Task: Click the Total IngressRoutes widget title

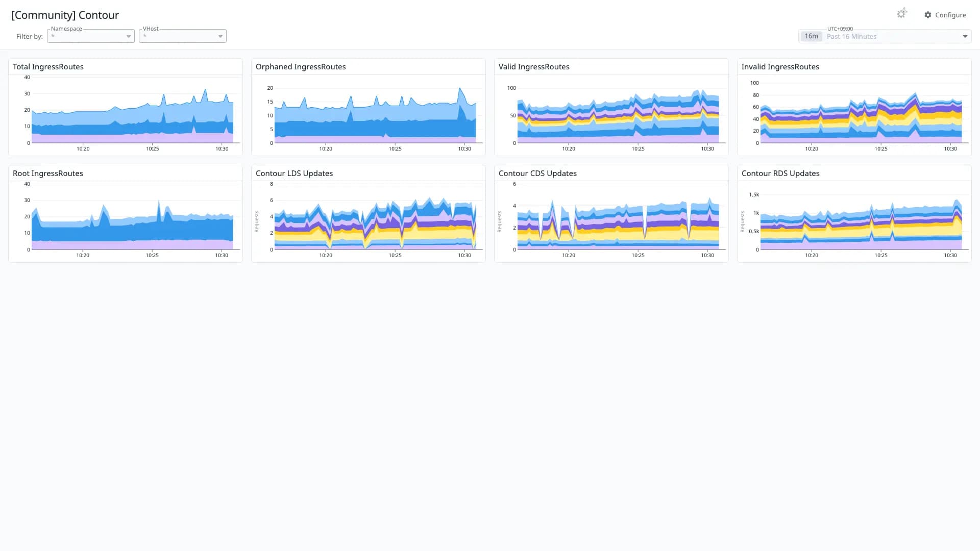Action: 48,67
